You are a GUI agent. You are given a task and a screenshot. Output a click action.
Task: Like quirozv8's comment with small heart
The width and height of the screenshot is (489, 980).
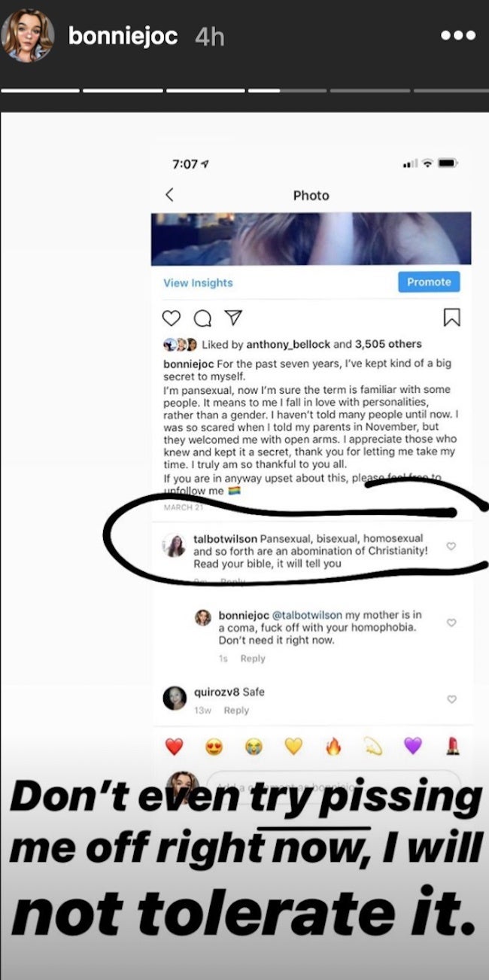click(x=451, y=699)
